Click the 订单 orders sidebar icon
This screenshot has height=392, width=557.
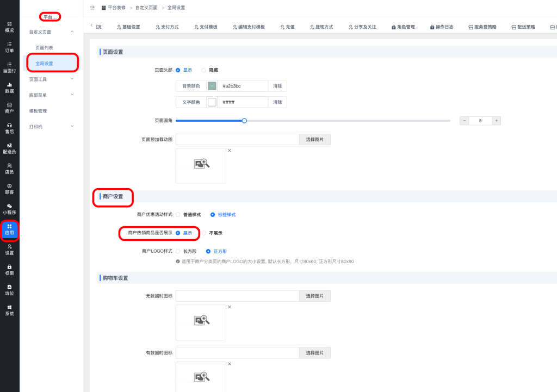click(9, 47)
